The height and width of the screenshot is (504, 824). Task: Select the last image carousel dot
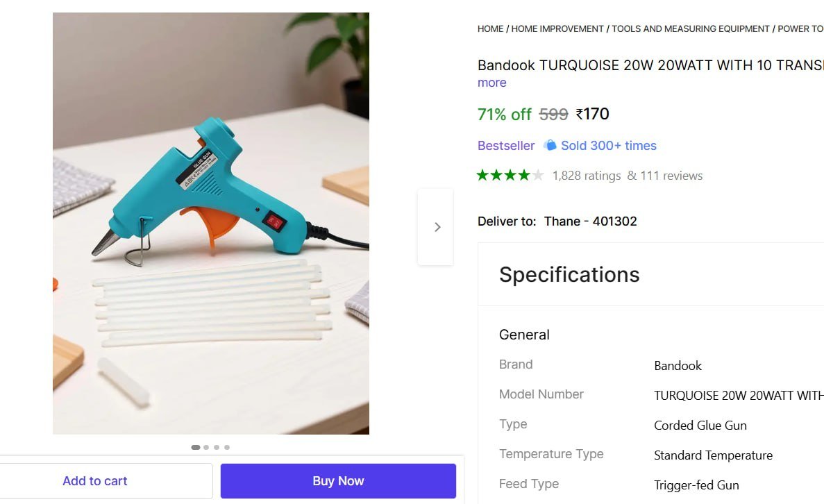227,447
